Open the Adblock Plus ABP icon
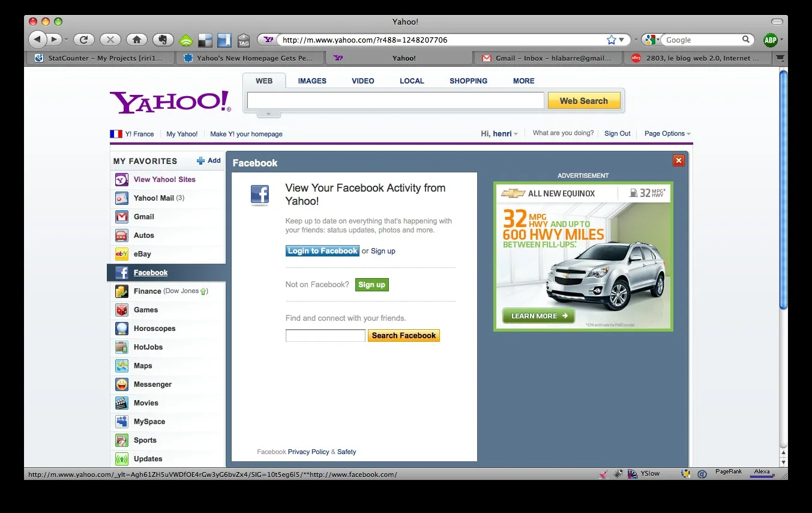Screen dimensions: 812x513 tap(770, 40)
